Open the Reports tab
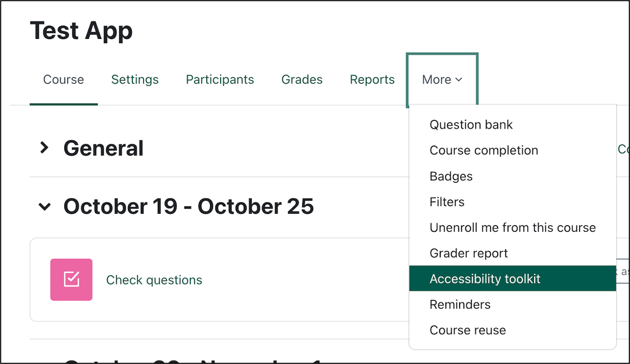630x364 pixels. click(x=372, y=79)
